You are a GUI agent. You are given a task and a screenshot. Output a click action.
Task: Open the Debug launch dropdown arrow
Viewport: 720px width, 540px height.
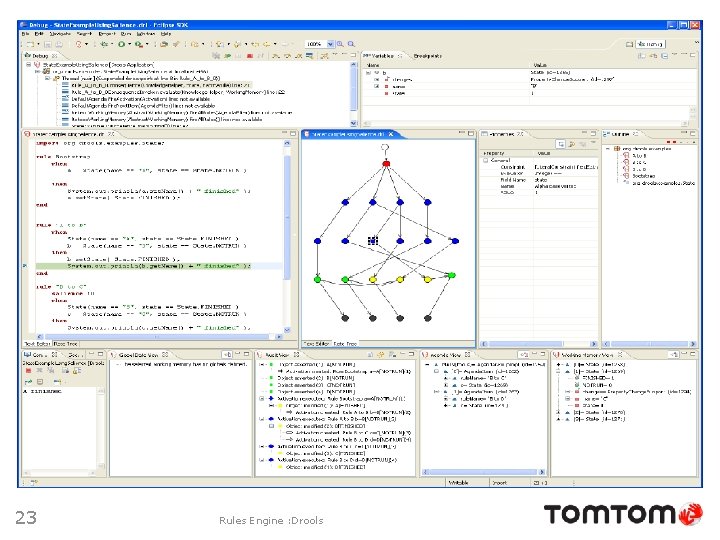click(112, 44)
